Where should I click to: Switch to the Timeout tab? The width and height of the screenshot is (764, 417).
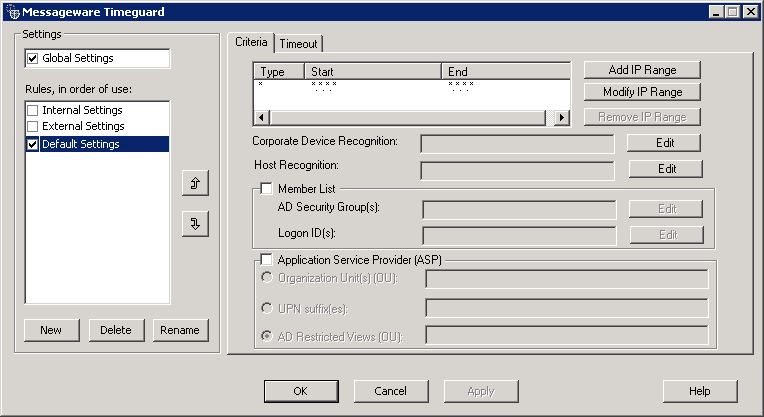(x=299, y=44)
